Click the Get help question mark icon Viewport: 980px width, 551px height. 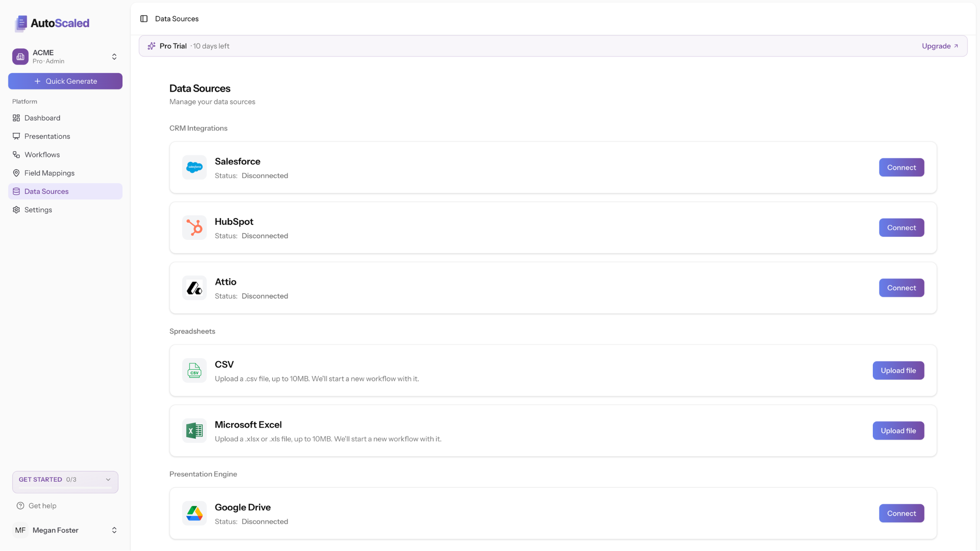20,506
